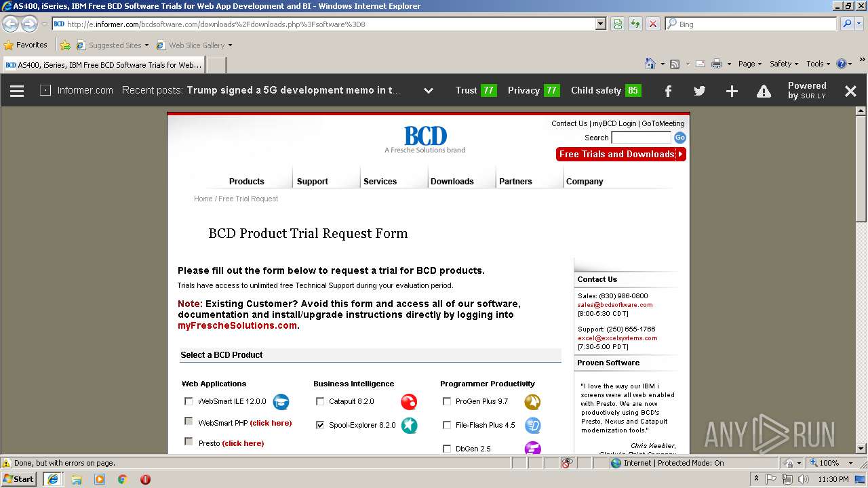This screenshot has height=488, width=868.
Task: Check the DbGen 2.5 checkbox
Action: [x=447, y=449]
